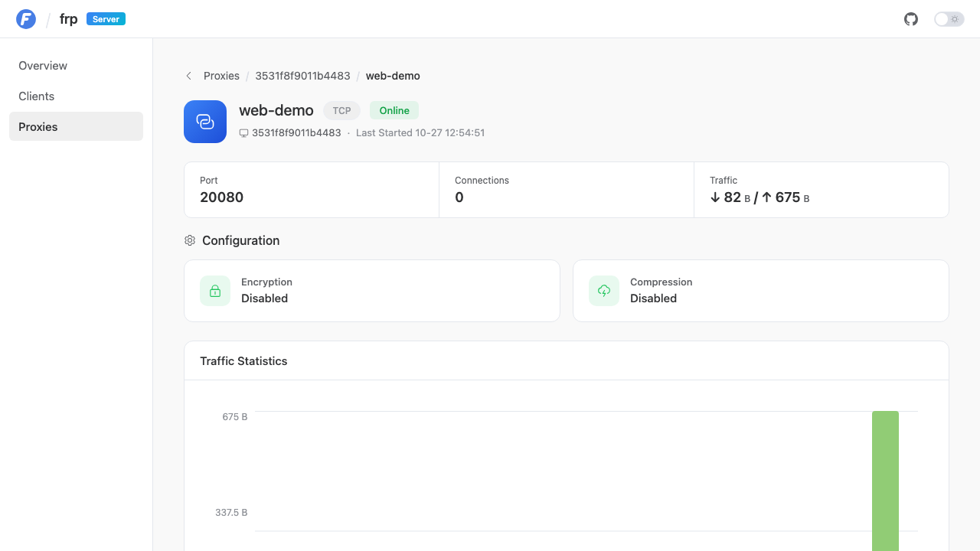Click the green traffic bar in chart
Screen dimensions: 980x551
(885, 481)
